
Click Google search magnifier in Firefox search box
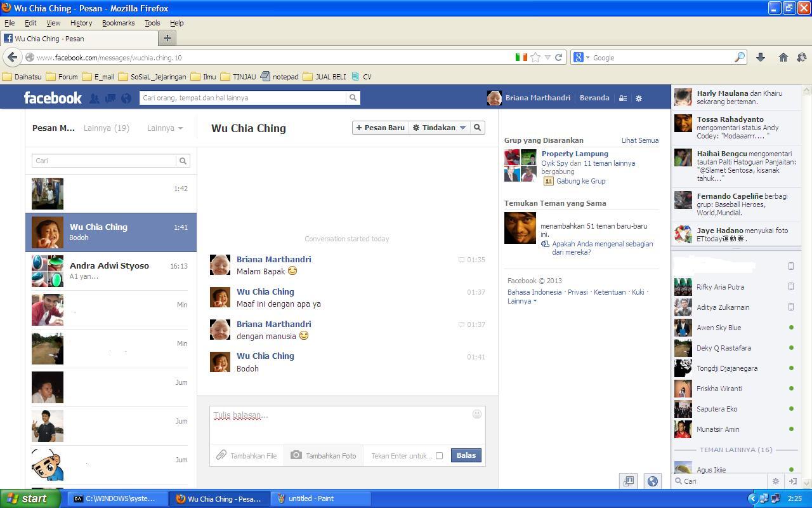point(740,57)
